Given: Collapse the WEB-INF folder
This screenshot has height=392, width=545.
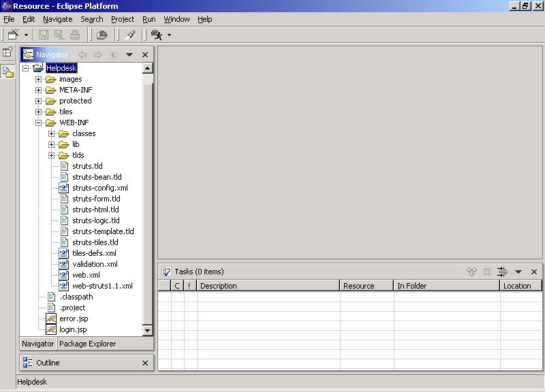Looking at the screenshot, I should point(39,122).
